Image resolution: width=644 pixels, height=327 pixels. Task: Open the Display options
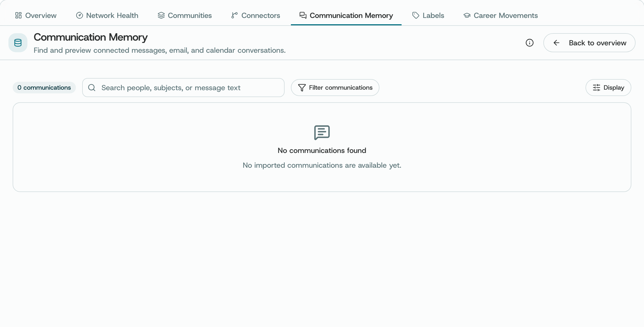click(608, 88)
